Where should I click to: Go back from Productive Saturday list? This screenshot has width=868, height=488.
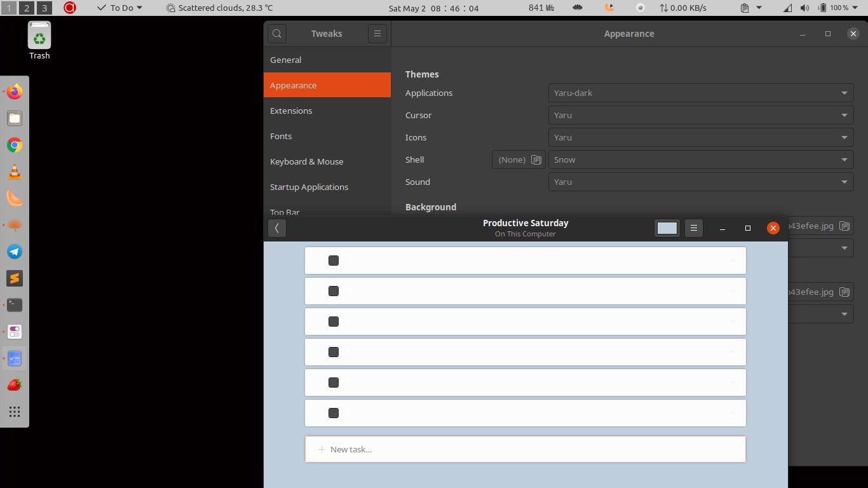click(277, 227)
